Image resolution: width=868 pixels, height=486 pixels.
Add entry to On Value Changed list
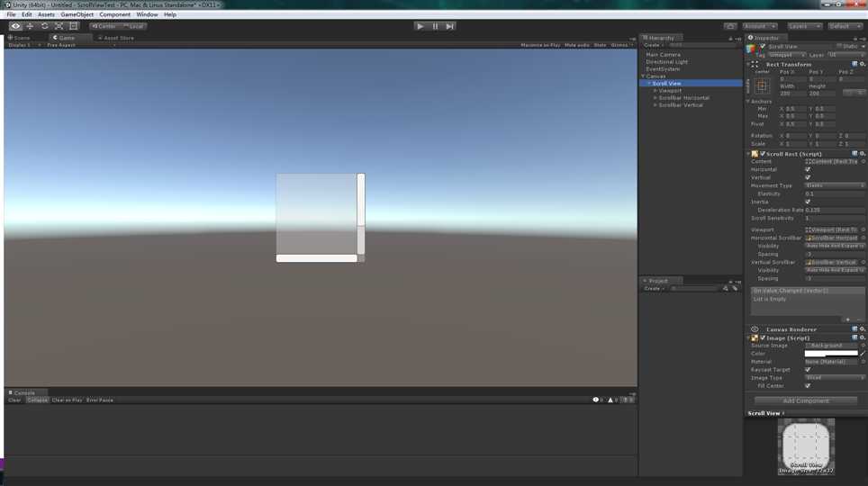click(x=847, y=319)
